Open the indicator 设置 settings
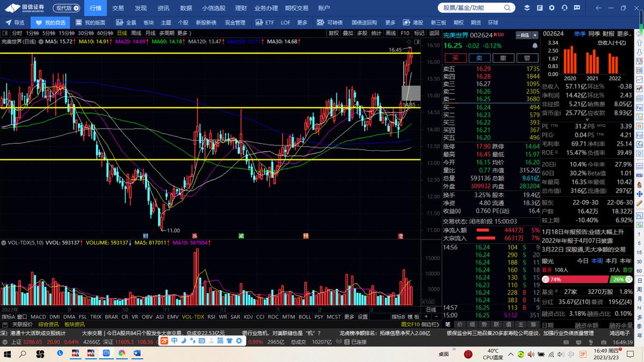The width and height of the screenshot is (644, 362). point(363,317)
